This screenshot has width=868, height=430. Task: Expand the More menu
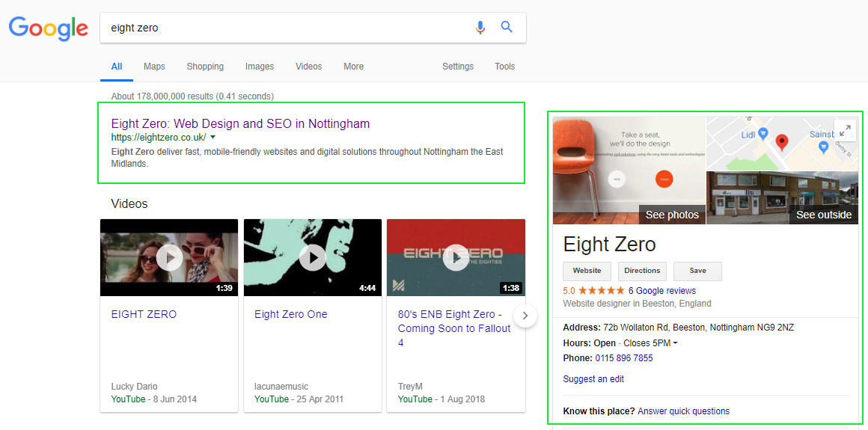pos(354,67)
